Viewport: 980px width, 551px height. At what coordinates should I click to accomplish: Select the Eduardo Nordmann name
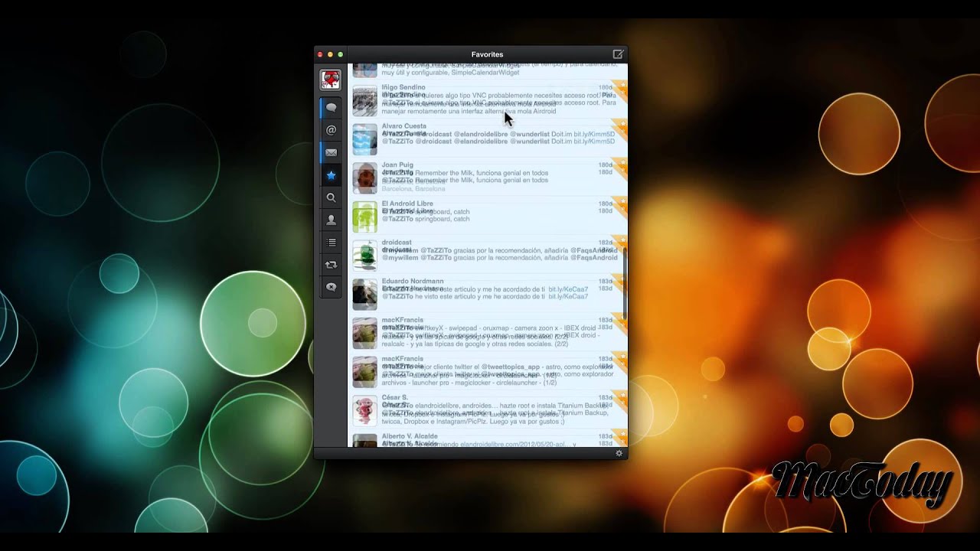point(413,281)
